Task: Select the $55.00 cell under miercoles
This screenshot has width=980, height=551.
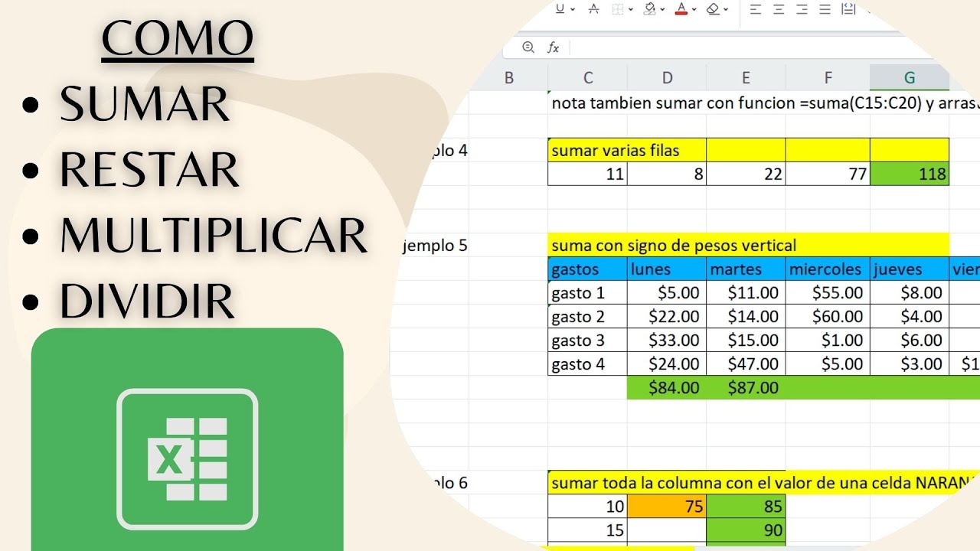Action: [828, 292]
